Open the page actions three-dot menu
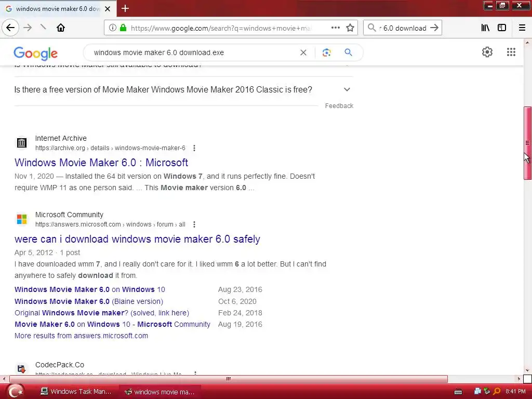 [x=335, y=28]
